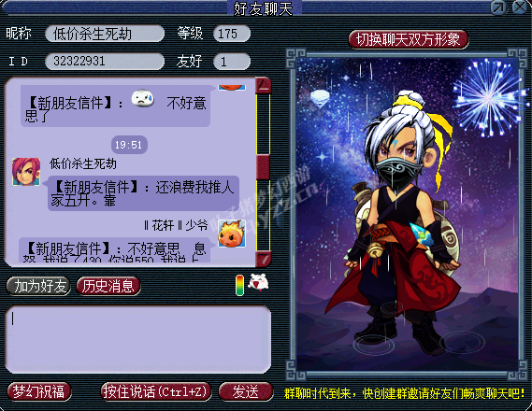This screenshot has width=532, height=411.
Task: Click the pop-out arrow icon in title bar
Action: tap(498, 7)
